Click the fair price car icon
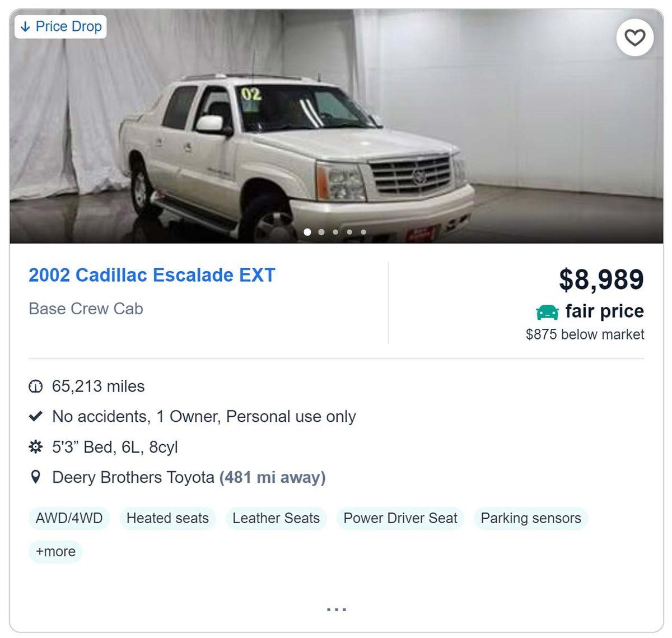Image resolution: width=672 pixels, height=638 pixels. coord(547,312)
